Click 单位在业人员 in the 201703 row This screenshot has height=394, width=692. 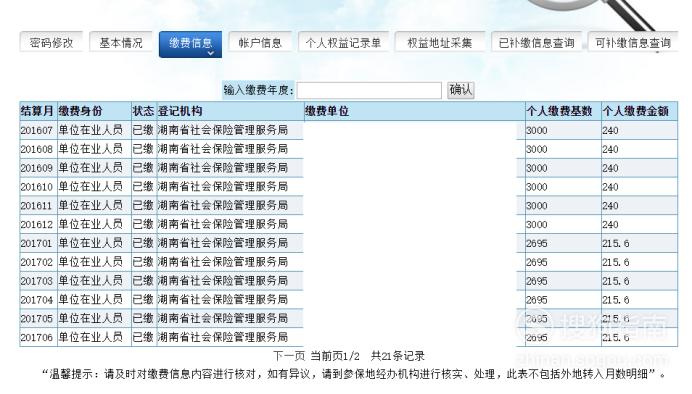click(x=90, y=281)
